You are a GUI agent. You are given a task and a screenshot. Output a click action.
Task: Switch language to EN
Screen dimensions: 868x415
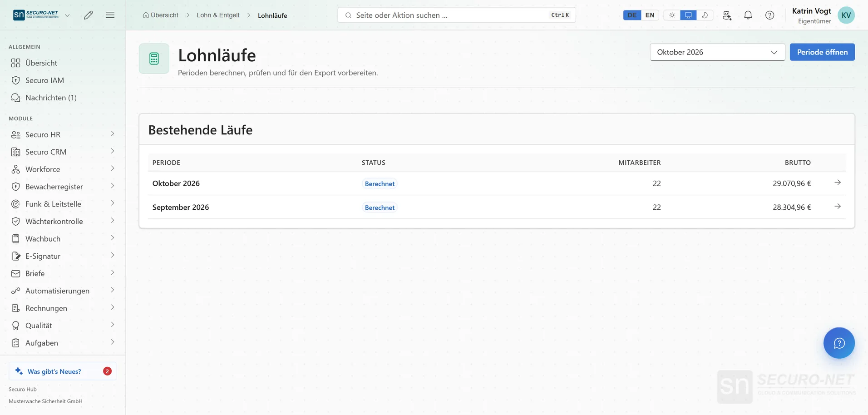650,15
